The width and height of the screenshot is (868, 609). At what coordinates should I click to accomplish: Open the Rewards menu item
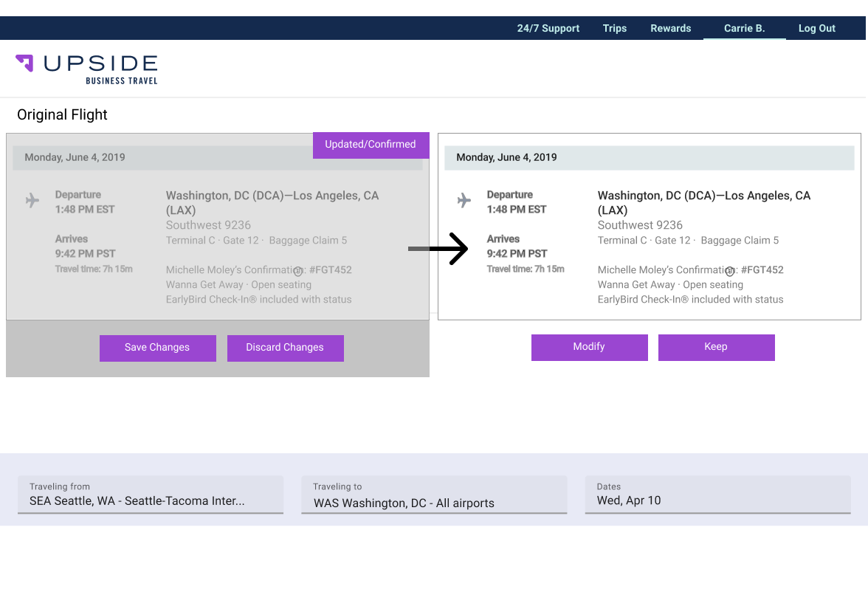[x=670, y=28]
